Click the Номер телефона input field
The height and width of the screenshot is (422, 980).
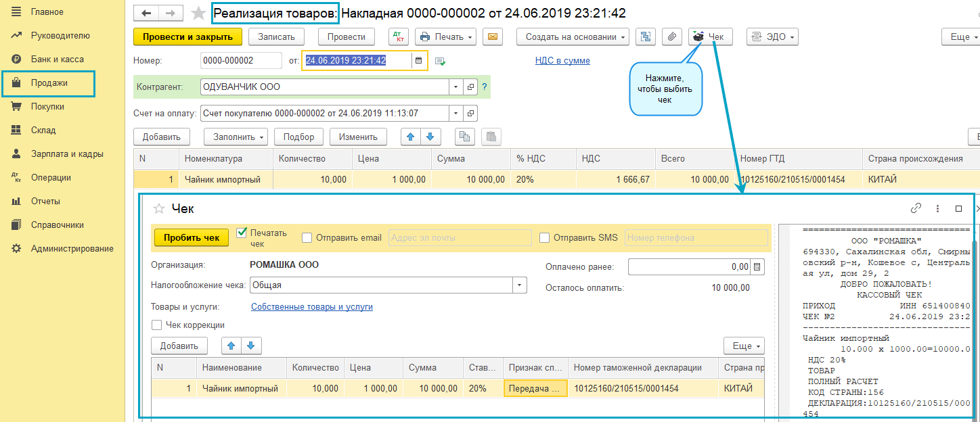696,237
